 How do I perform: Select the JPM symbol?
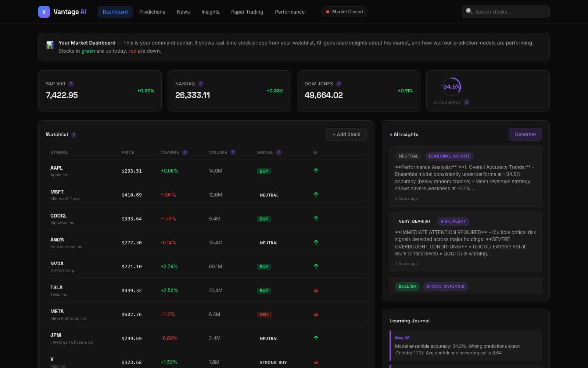[56, 335]
